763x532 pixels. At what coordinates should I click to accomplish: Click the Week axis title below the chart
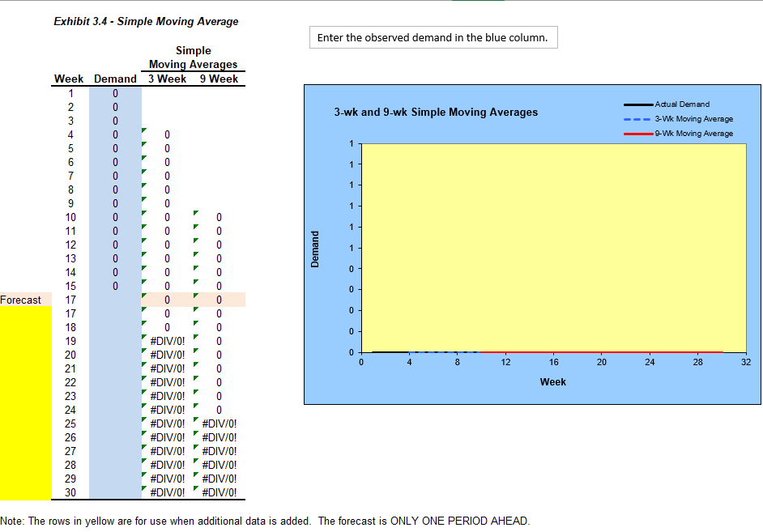(553, 381)
